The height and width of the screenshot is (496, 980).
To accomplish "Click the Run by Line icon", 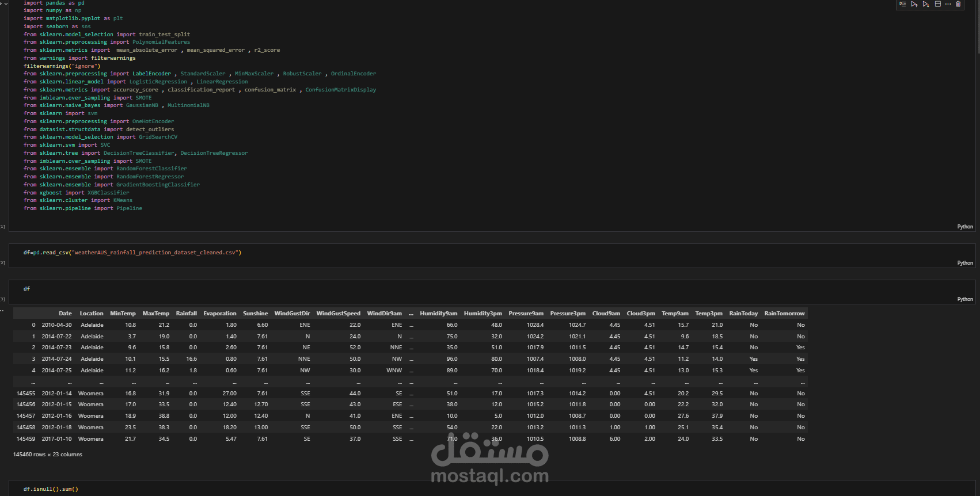I will coord(902,4).
